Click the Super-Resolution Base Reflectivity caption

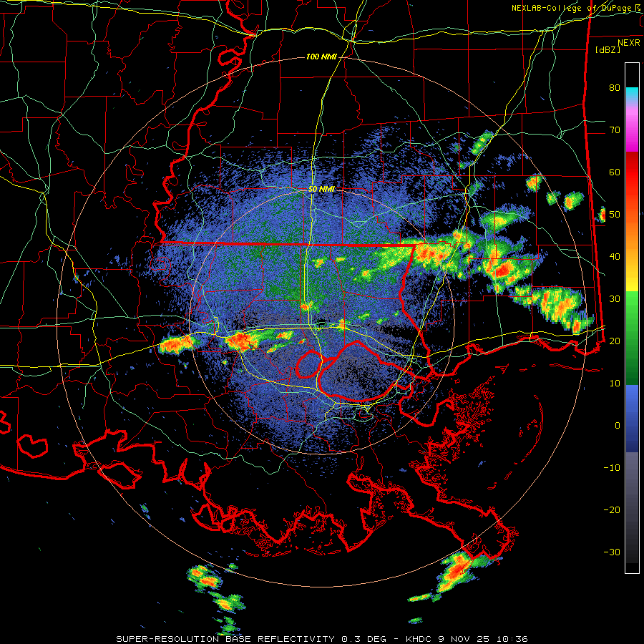pyautogui.click(x=322, y=639)
